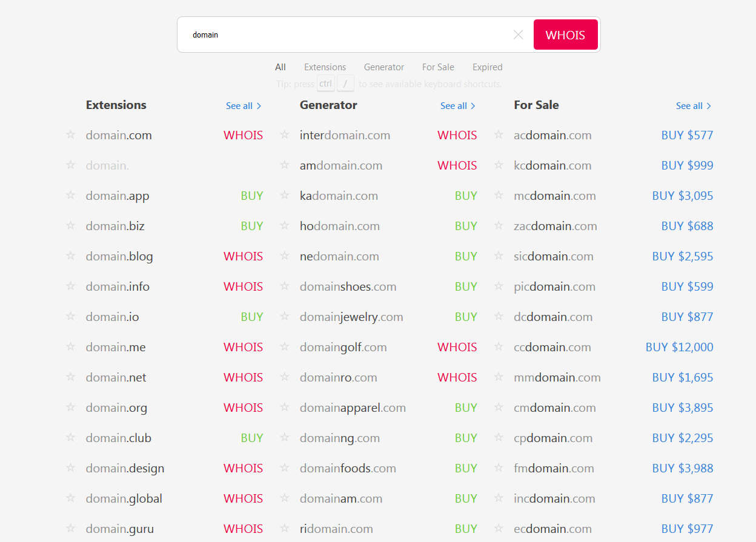Click the ctrl key hint
Image resolution: width=756 pixels, height=542 pixels.
326,83
